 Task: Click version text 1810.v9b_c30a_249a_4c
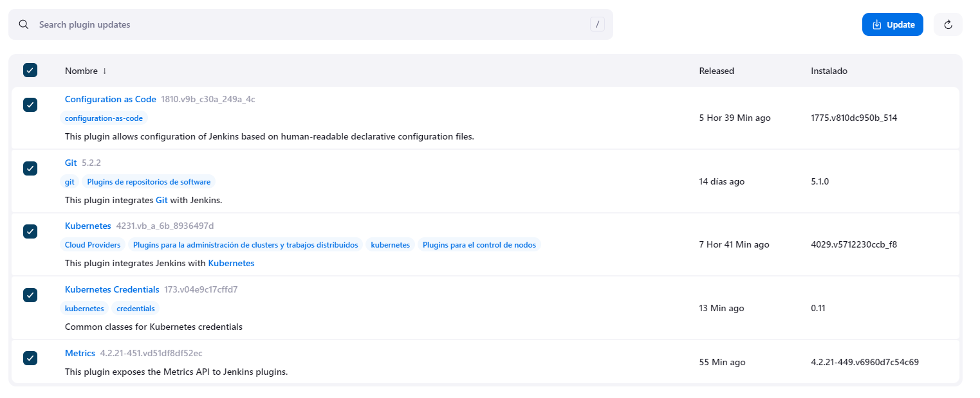[208, 99]
